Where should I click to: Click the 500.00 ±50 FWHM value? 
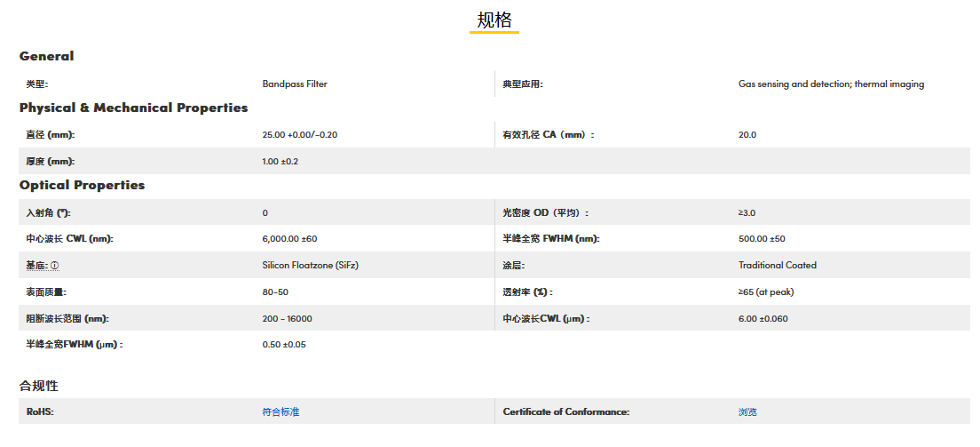click(762, 238)
